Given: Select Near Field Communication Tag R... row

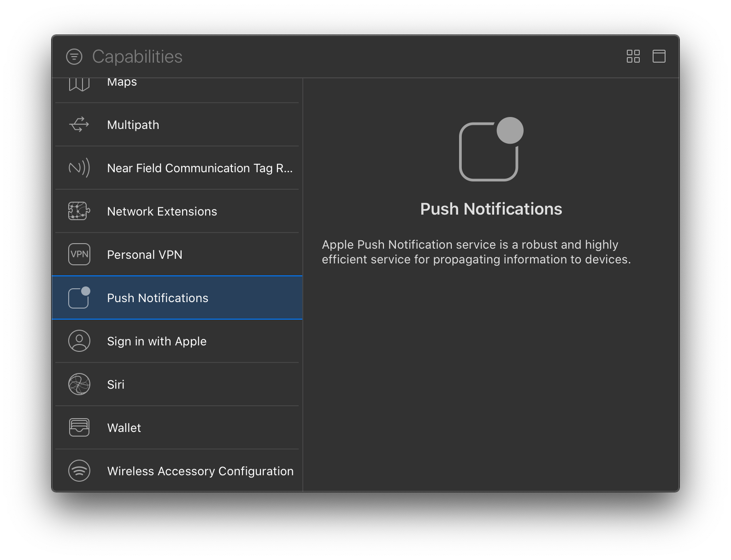Looking at the screenshot, I should 177,168.
